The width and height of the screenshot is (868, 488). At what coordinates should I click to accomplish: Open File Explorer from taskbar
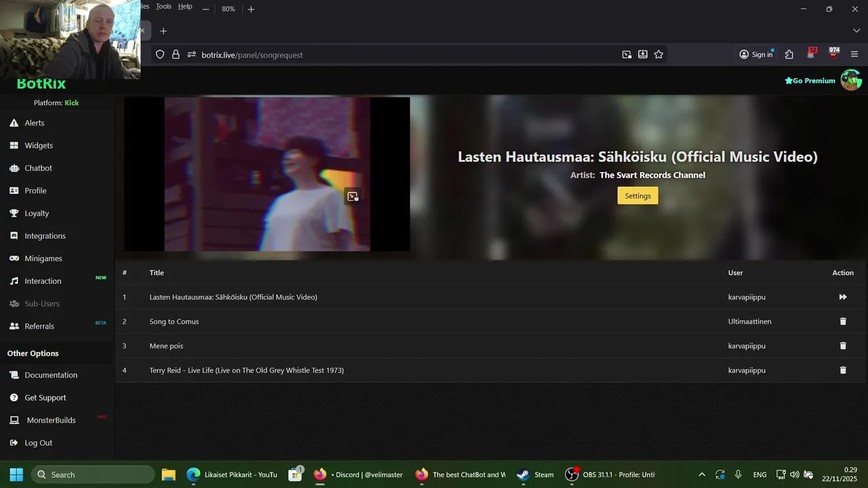click(x=169, y=474)
